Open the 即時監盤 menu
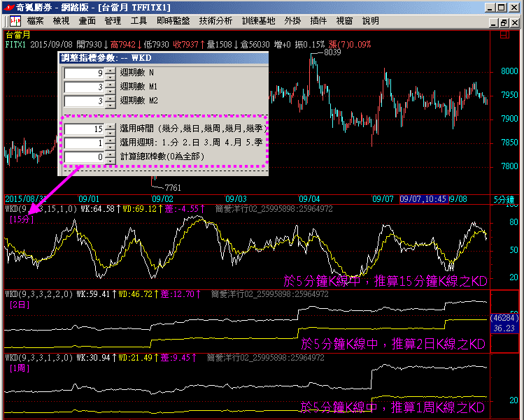 pos(173,21)
